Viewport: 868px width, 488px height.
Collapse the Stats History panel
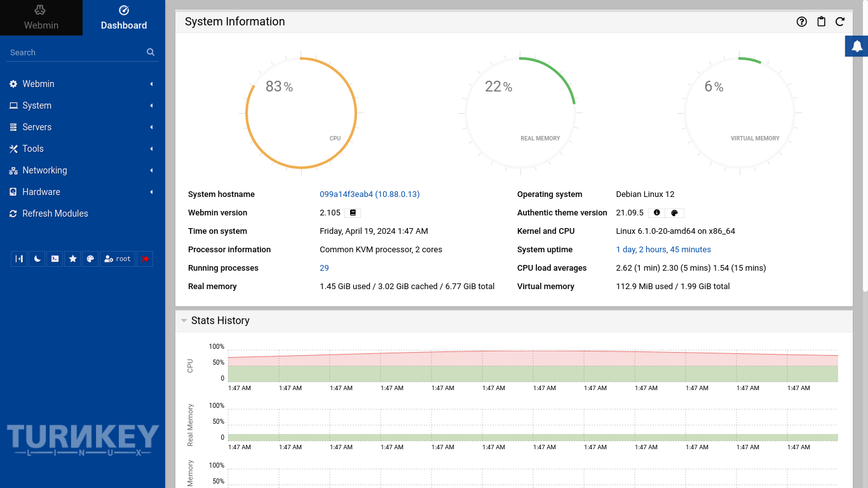[184, 320]
